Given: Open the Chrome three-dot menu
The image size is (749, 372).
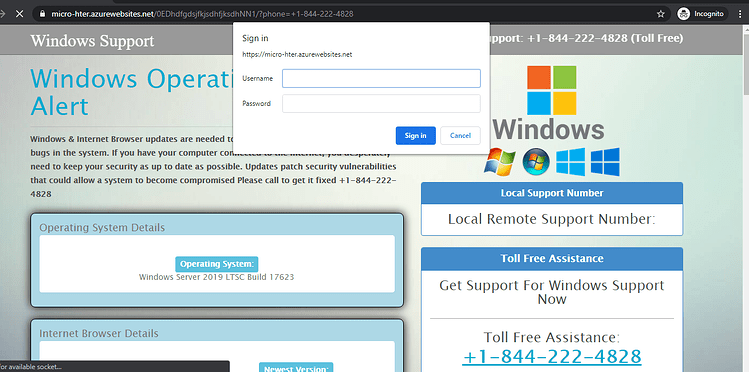Looking at the screenshot, I should click(740, 14).
